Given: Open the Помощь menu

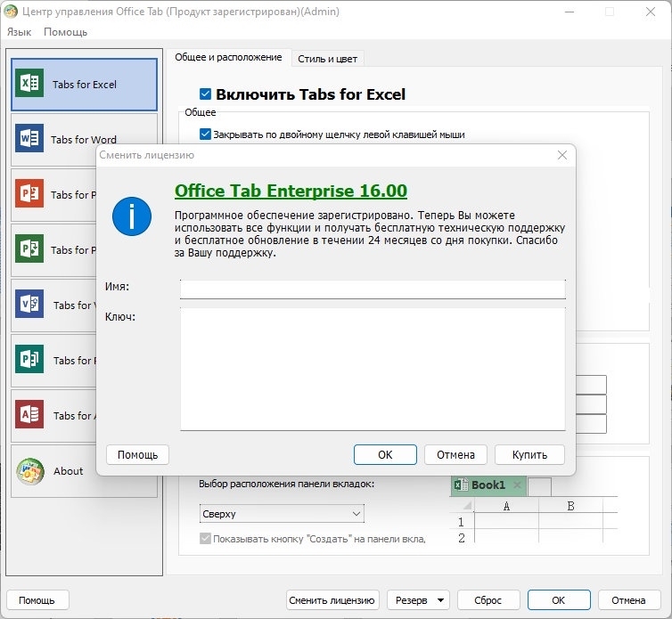Looking at the screenshot, I should click(66, 32).
